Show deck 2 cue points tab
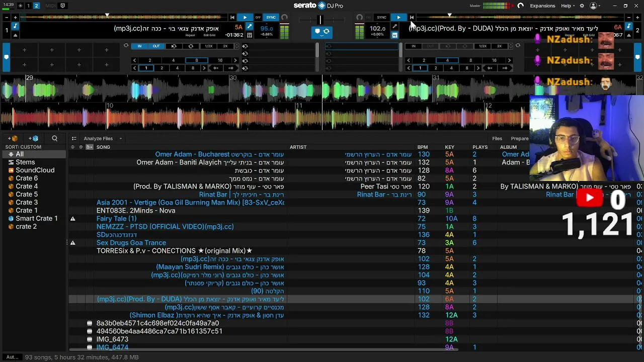The image size is (644, 362). [637, 57]
